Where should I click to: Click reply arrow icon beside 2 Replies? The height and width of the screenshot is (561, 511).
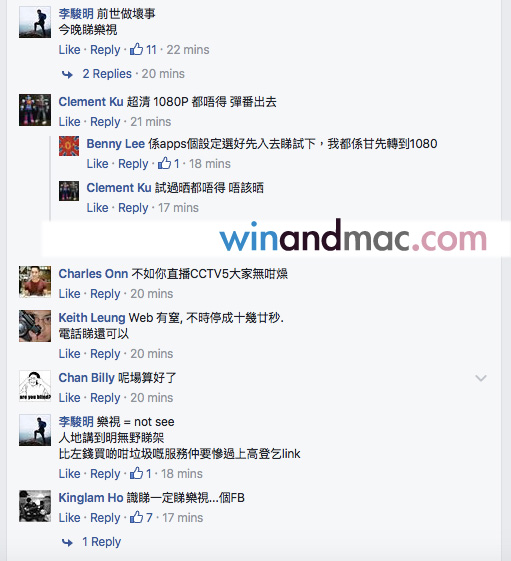point(67,74)
